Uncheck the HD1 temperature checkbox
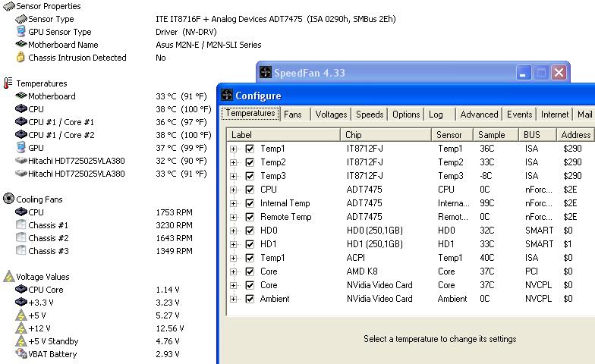 [250, 244]
